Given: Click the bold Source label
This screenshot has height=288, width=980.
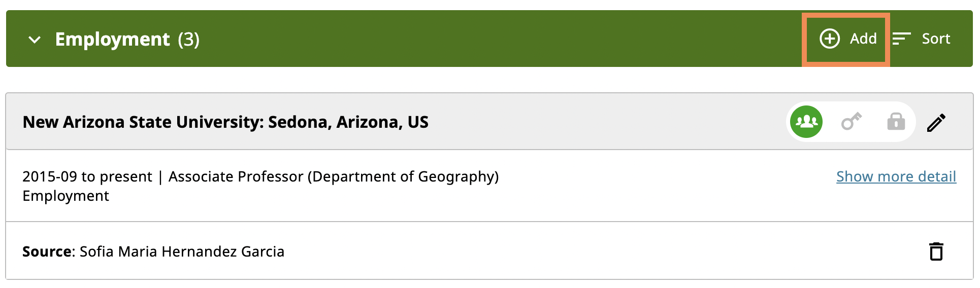Looking at the screenshot, I should tap(49, 251).
